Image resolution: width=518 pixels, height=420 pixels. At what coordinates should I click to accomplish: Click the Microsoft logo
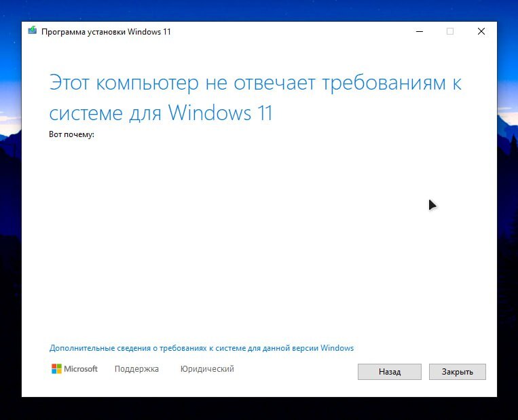[75, 369]
